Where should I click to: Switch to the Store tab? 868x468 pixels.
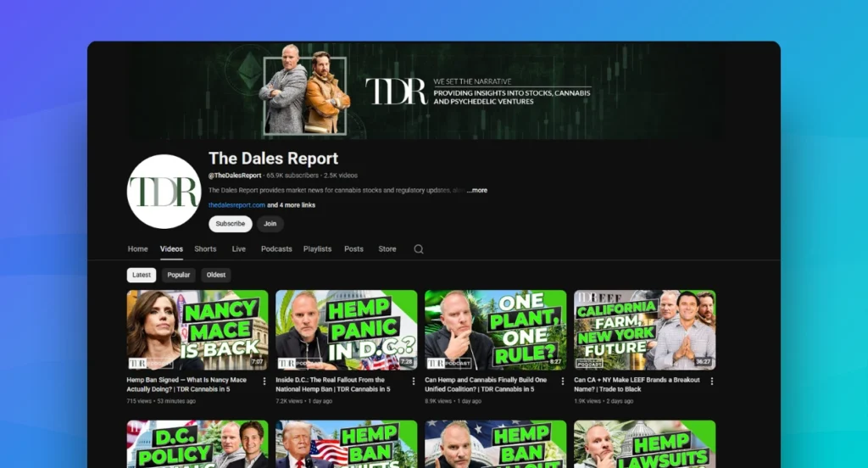click(x=387, y=249)
